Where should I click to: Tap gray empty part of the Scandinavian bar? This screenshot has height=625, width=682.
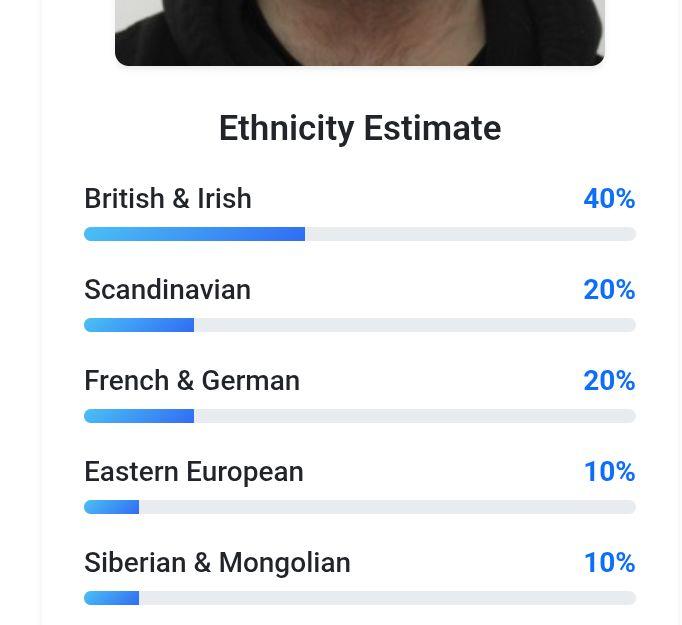tap(415, 325)
